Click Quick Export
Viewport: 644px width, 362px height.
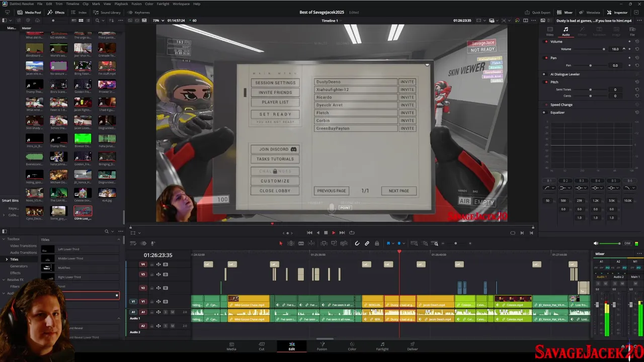pos(538,12)
